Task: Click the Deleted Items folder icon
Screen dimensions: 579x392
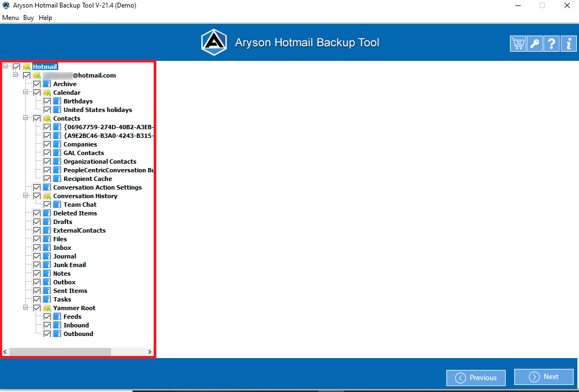Action: tap(47, 213)
